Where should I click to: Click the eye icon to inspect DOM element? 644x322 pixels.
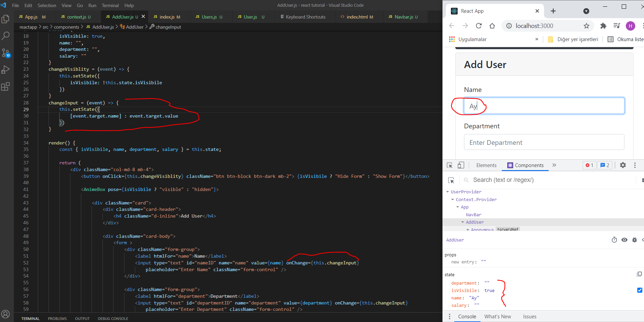[x=624, y=240]
